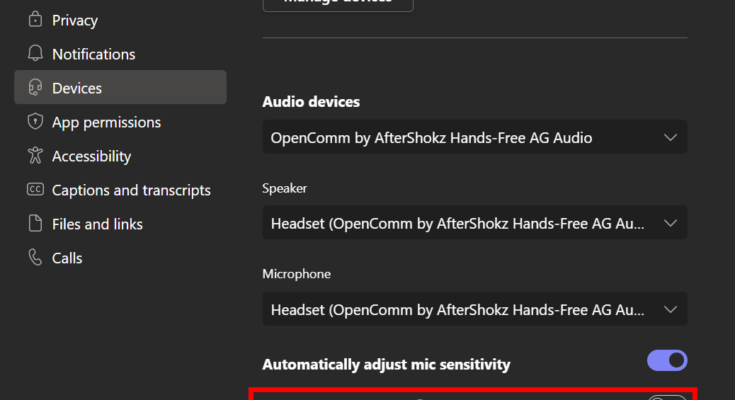The height and width of the screenshot is (400, 735).
Task: Click the App permissions shield icon
Action: (x=36, y=122)
